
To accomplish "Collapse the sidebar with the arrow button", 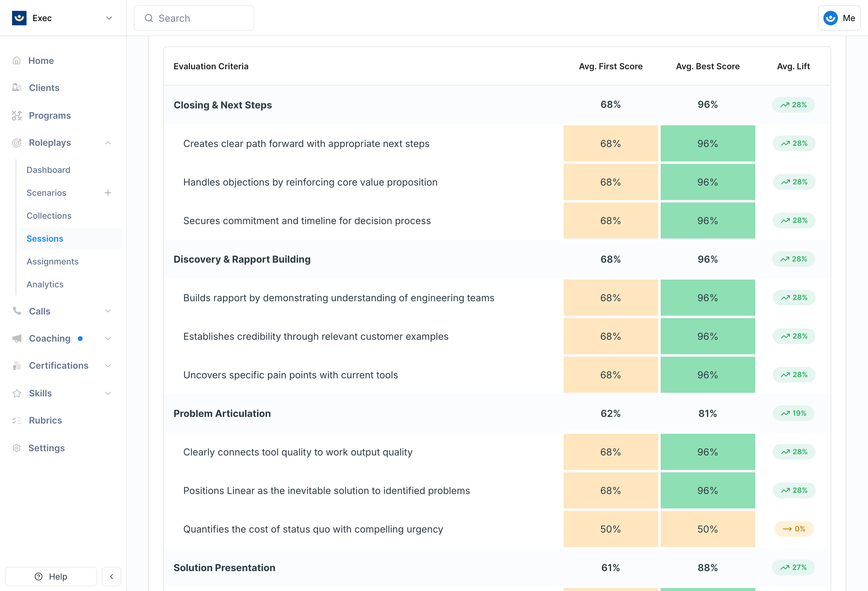I will point(111,577).
